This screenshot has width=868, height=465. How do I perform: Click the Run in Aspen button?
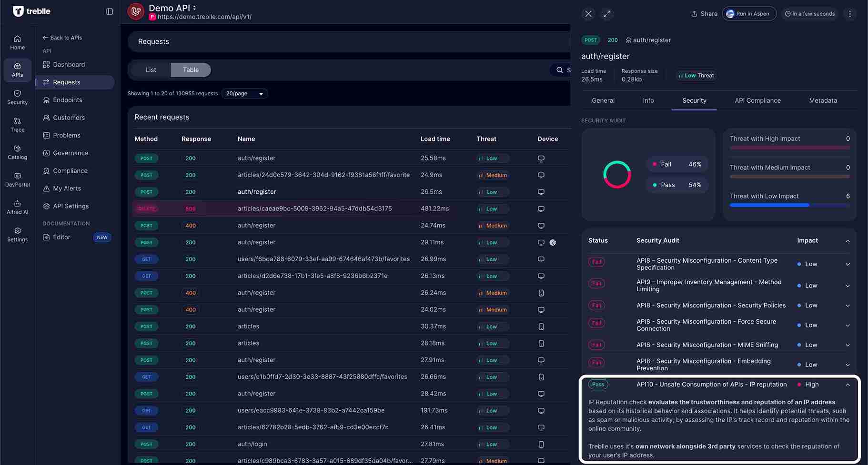tap(749, 14)
